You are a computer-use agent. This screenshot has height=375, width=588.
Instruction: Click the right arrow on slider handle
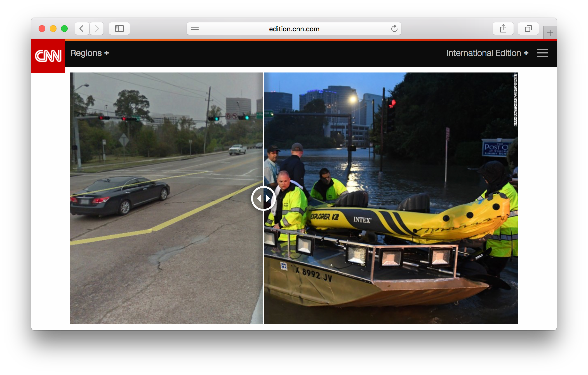pyautogui.click(x=268, y=198)
